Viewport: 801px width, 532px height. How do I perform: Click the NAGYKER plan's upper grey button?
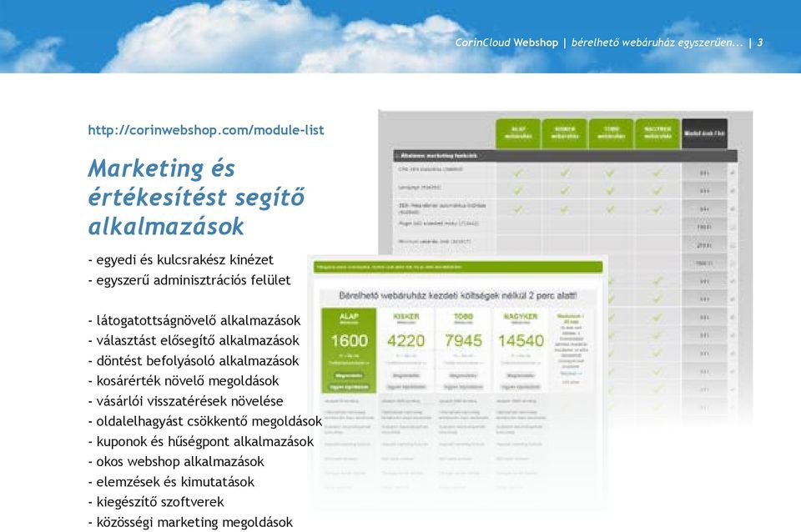coord(521,375)
